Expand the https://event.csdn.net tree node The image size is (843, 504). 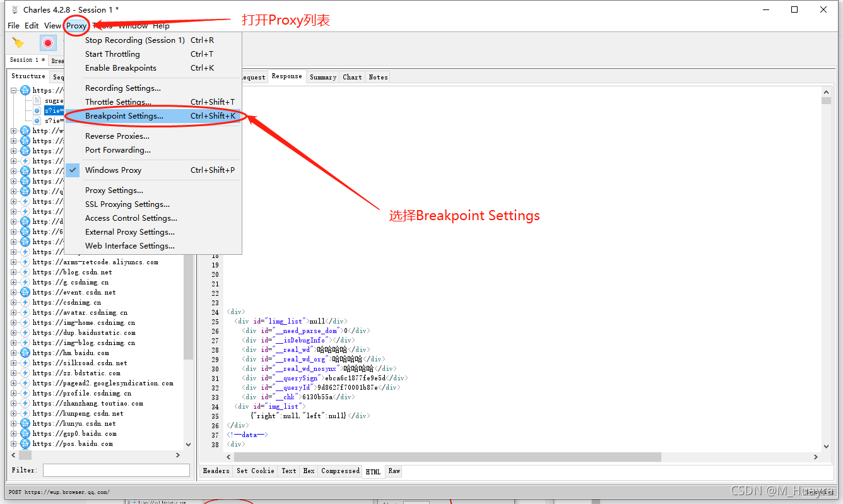click(14, 292)
